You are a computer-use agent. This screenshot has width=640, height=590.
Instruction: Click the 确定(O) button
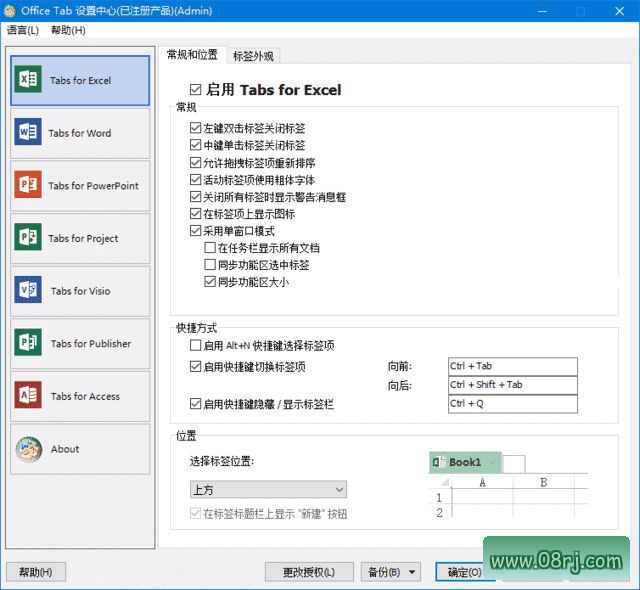(x=464, y=572)
